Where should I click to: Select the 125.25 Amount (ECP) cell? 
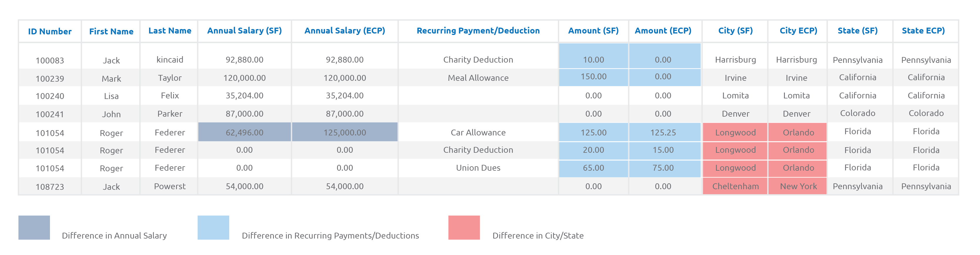(x=663, y=132)
